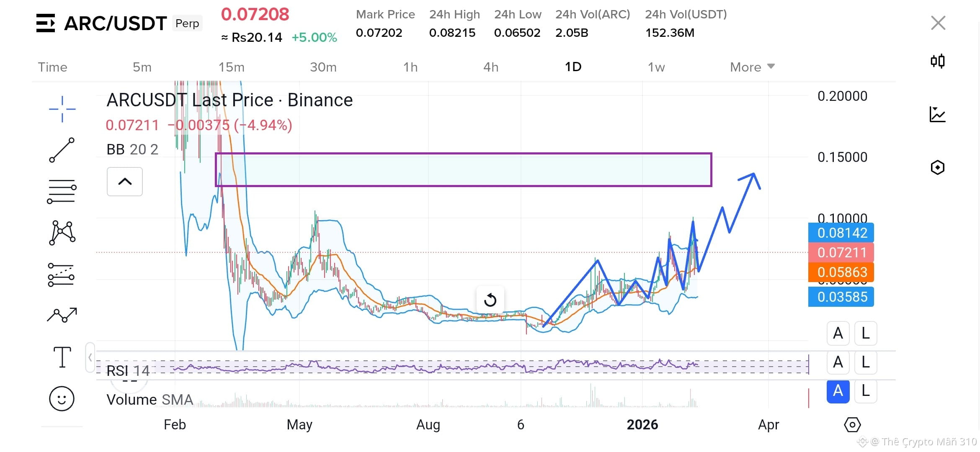Click the Apr label on time axis
The width and height of the screenshot is (980, 452).
coord(769,425)
